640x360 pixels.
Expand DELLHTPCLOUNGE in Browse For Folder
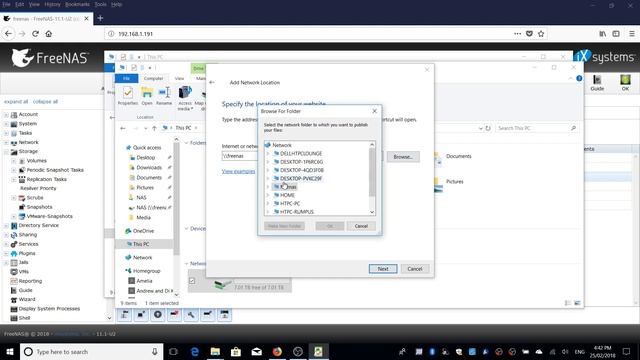click(268, 153)
